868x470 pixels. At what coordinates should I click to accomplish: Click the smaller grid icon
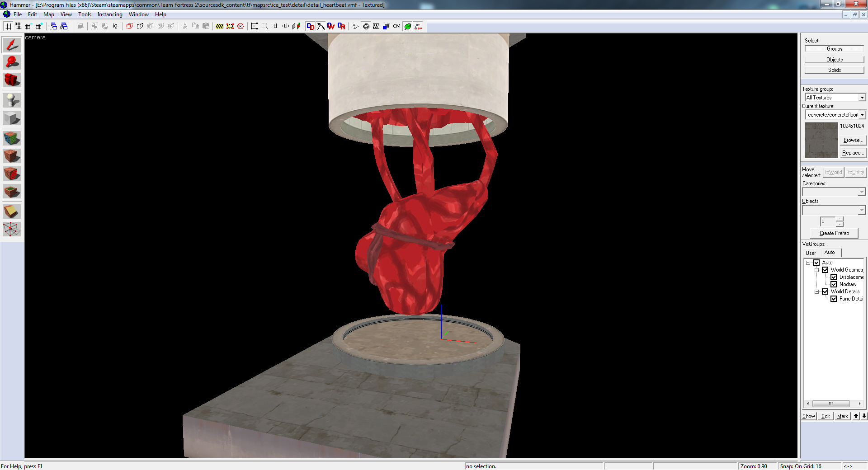pos(28,26)
